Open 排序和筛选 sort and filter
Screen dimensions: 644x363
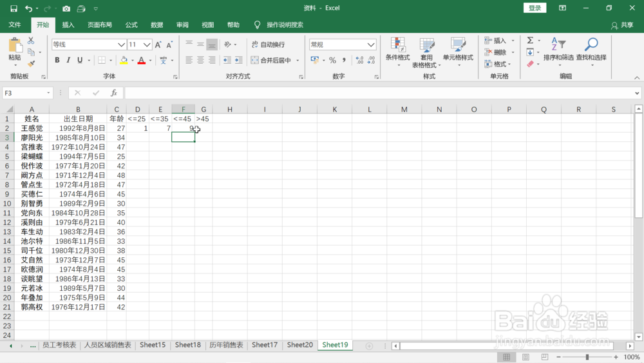pos(558,53)
